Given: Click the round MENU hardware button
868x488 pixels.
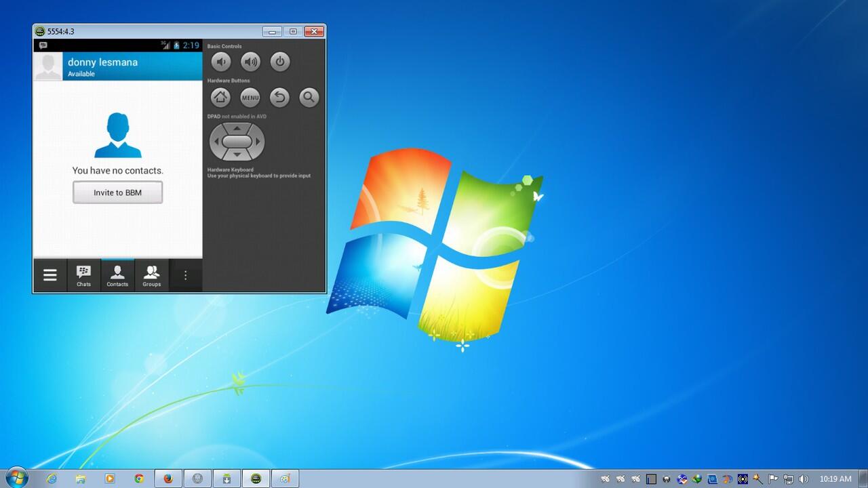Looking at the screenshot, I should click(250, 98).
